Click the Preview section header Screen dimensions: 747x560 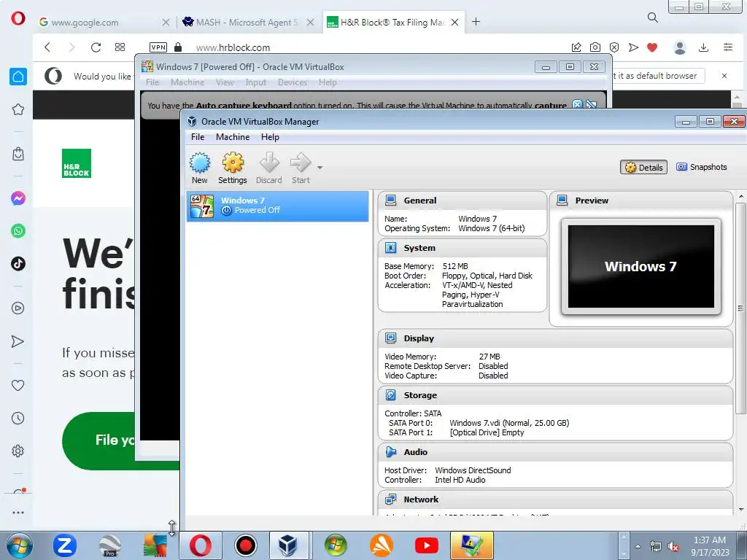click(640, 201)
